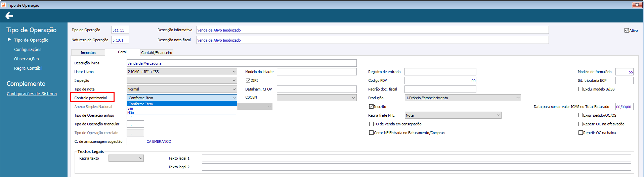Click the Tipo de Operação code field

tap(120, 30)
